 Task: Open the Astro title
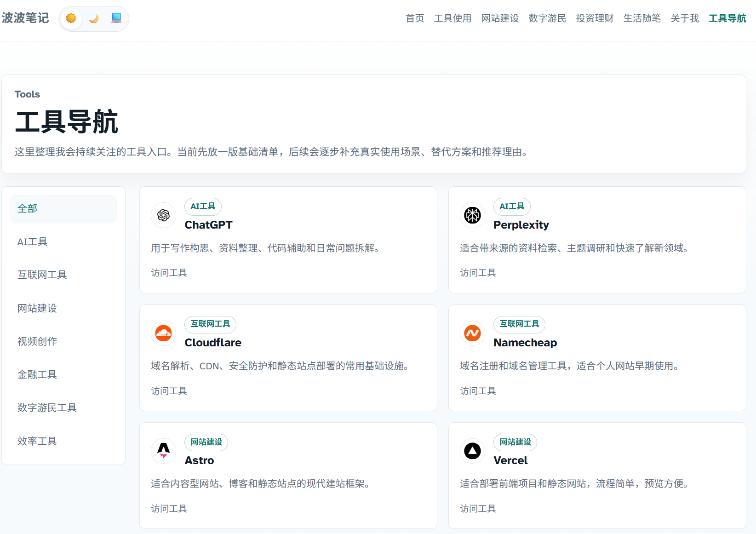199,460
